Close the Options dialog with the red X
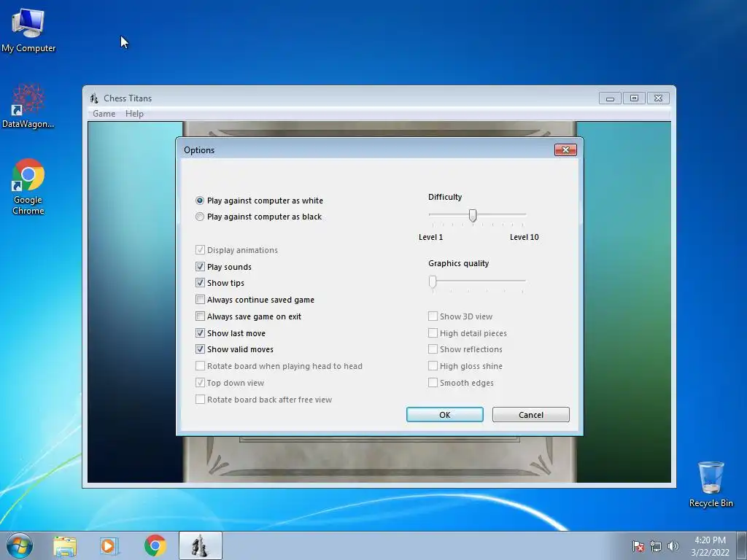Viewport: 747px width, 560px height. pyautogui.click(x=565, y=150)
